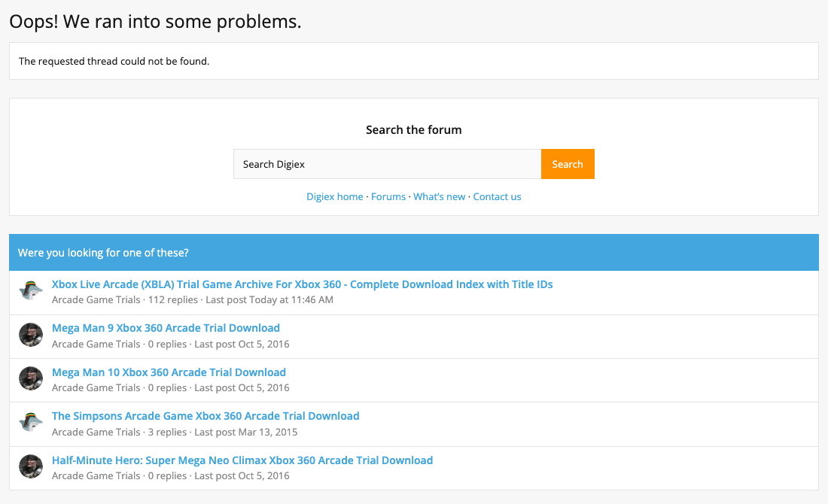Click "0 replies" under the Mega Man 10 thread
The width and height of the screenshot is (828, 504).
click(167, 388)
